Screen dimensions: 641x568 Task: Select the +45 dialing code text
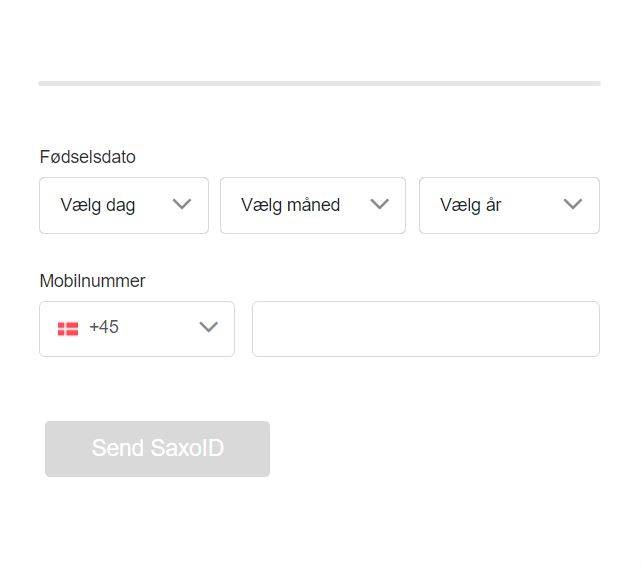pos(104,327)
